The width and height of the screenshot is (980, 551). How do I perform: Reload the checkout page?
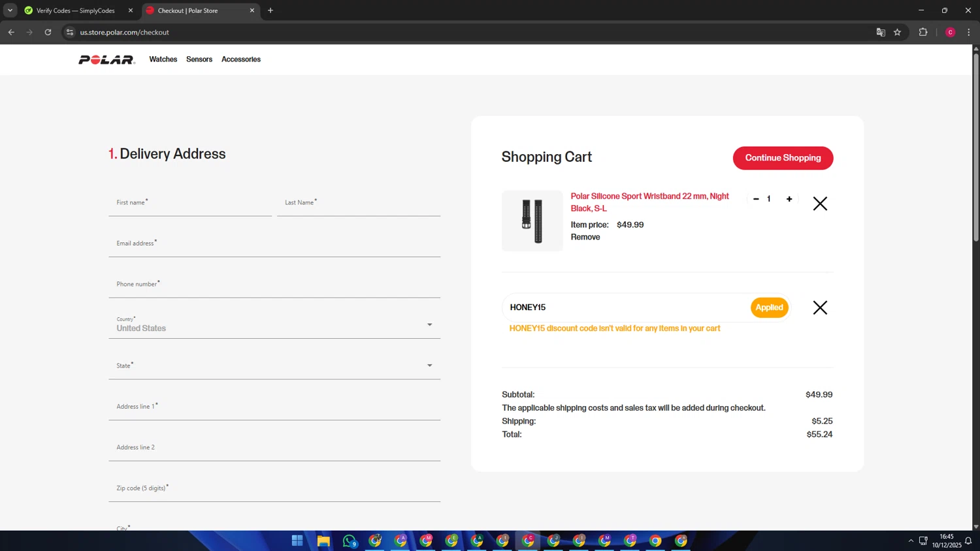click(x=48, y=32)
